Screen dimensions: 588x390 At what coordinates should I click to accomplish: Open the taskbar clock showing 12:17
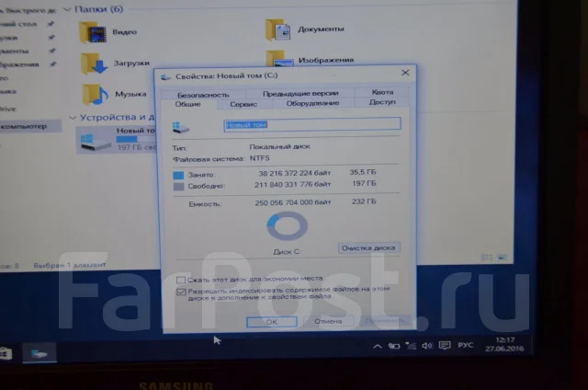[x=504, y=344]
